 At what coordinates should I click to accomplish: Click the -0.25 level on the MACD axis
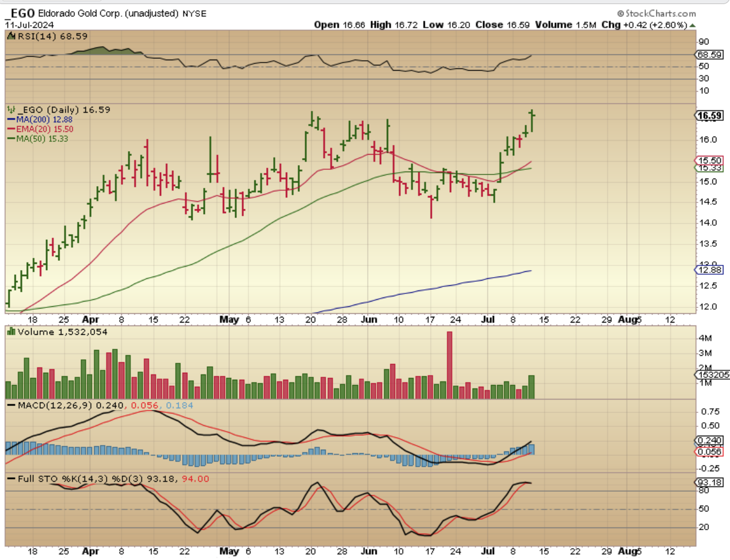coord(708,468)
